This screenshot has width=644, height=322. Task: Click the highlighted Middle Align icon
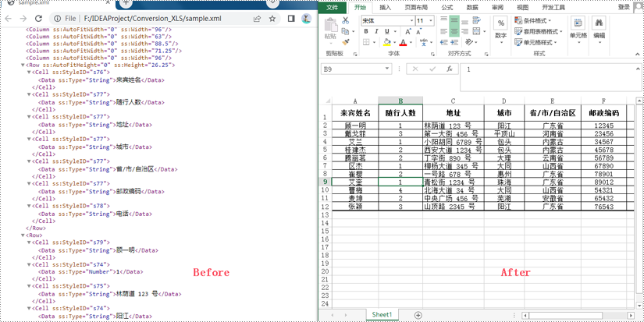click(x=454, y=20)
